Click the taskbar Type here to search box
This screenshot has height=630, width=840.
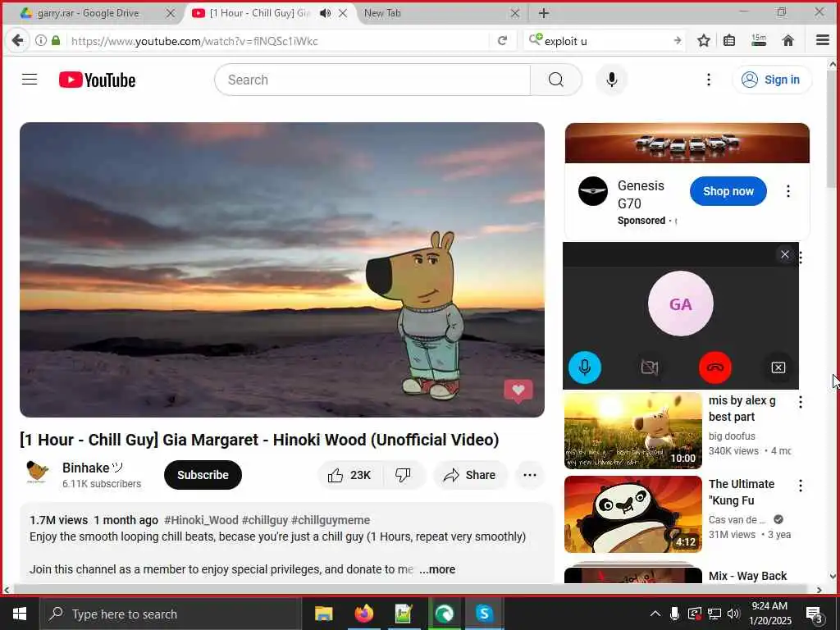(x=171, y=614)
